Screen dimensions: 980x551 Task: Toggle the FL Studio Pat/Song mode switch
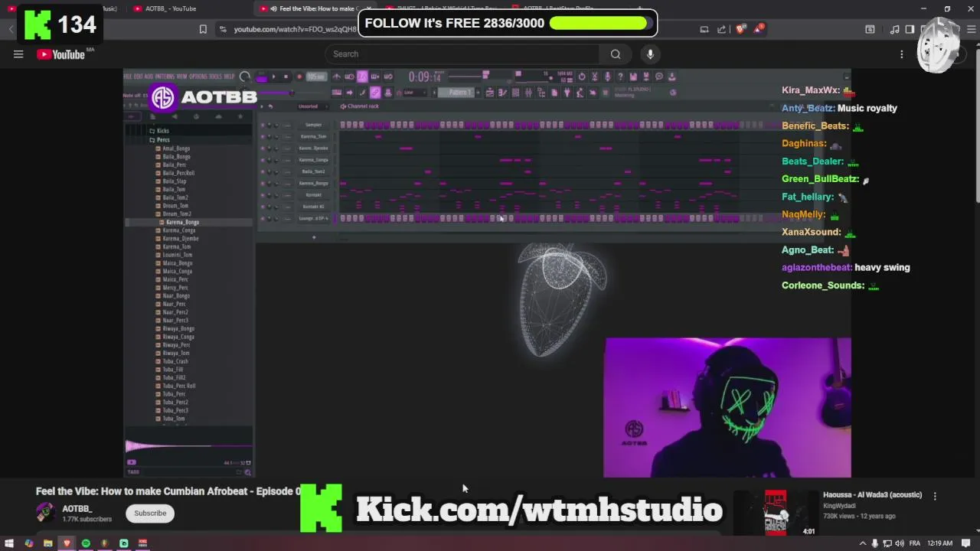click(x=261, y=77)
